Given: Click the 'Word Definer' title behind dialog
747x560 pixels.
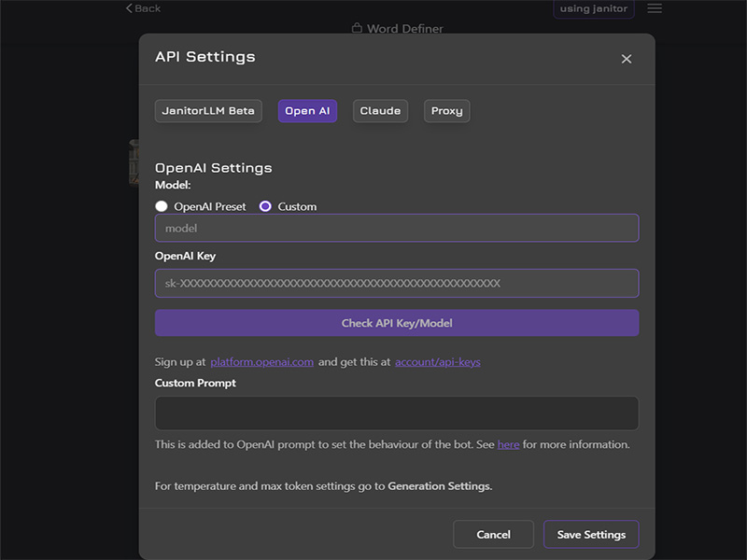Looking at the screenshot, I should (405, 29).
